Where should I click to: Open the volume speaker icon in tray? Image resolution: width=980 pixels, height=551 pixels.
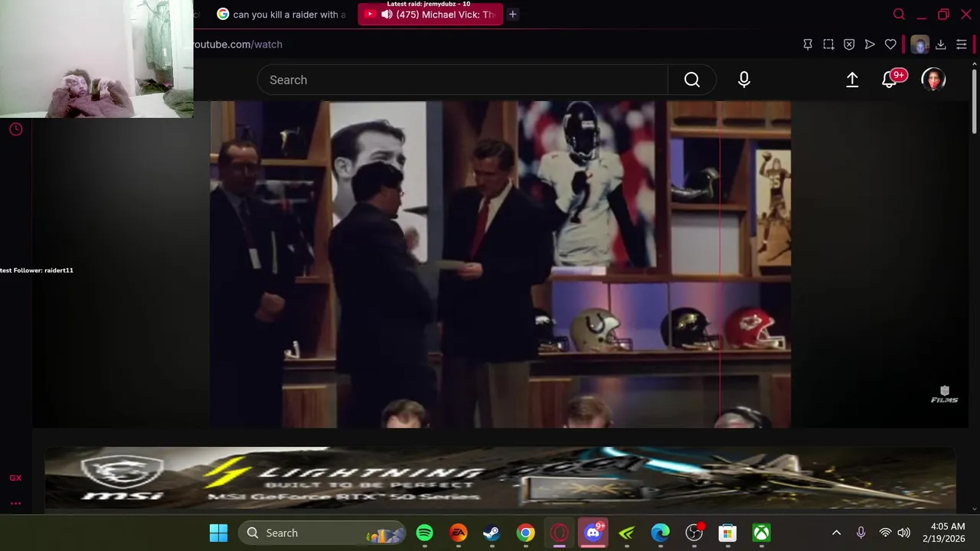(904, 533)
